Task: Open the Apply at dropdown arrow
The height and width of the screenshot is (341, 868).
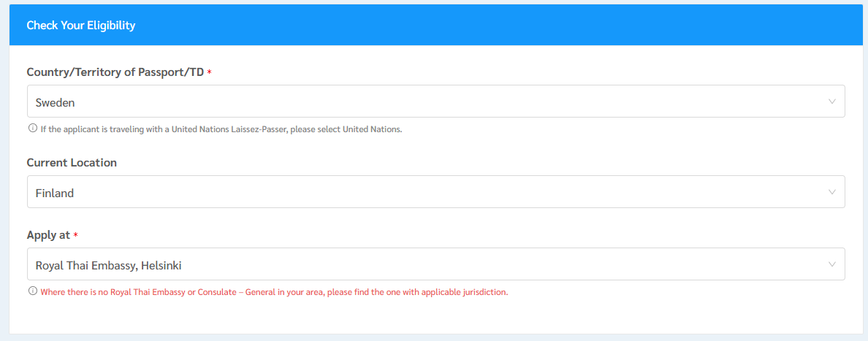Action: point(831,264)
